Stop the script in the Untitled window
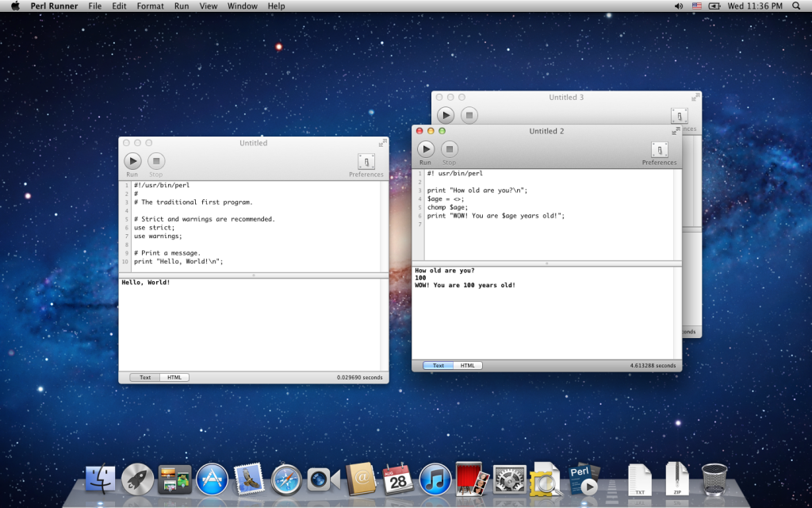The width and height of the screenshot is (812, 508). tap(156, 161)
